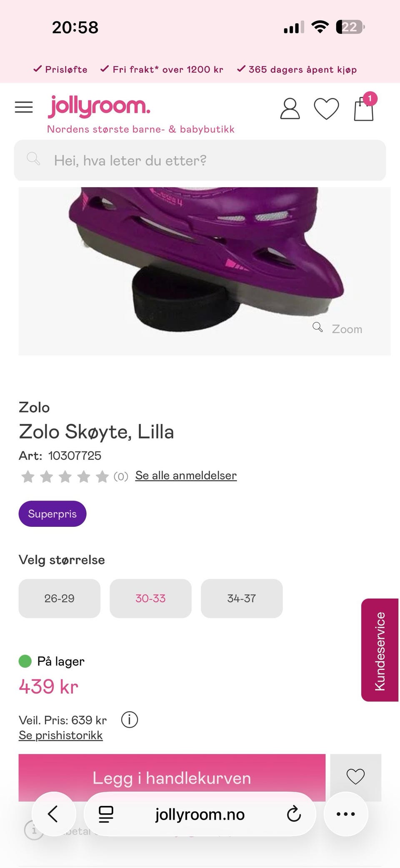Image resolution: width=400 pixels, height=868 pixels.
Task: Open Se alle anmeldelser link
Action: (186, 476)
